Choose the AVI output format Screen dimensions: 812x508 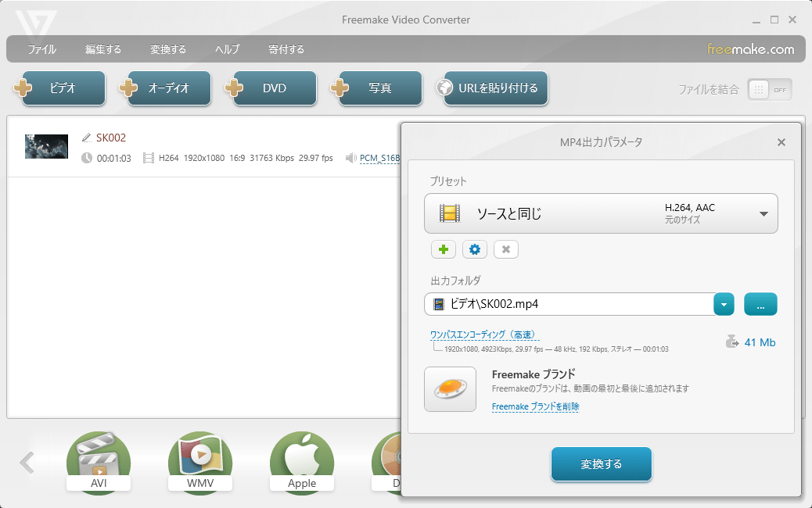[99, 463]
